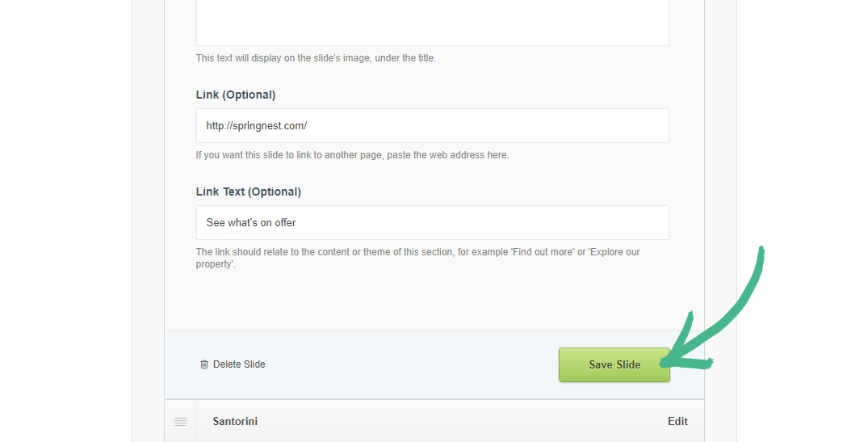The height and width of the screenshot is (442, 868).
Task: Expand the Santorini slide row by title
Action: pyautogui.click(x=235, y=421)
